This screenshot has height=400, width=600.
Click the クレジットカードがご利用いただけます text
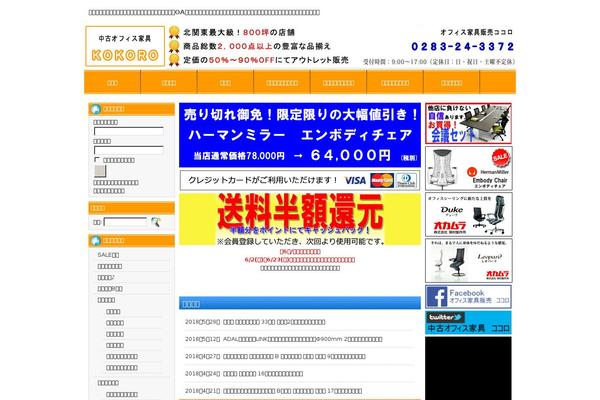(x=263, y=180)
